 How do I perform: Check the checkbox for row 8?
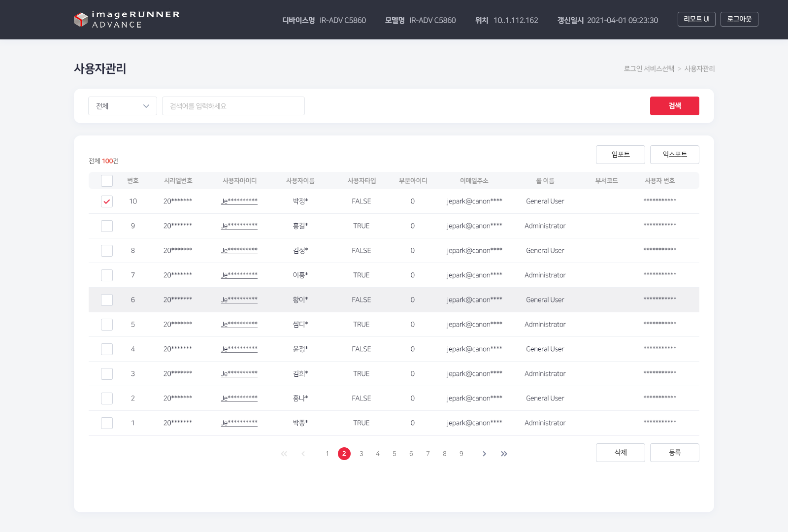[x=107, y=251]
